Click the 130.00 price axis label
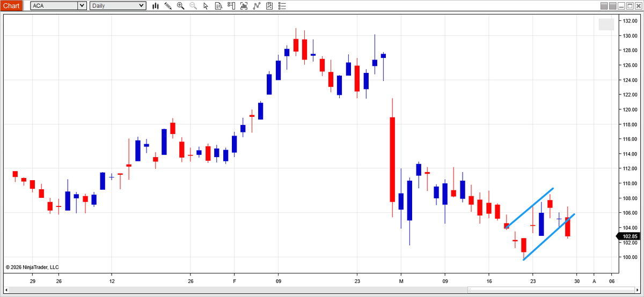 click(x=631, y=35)
